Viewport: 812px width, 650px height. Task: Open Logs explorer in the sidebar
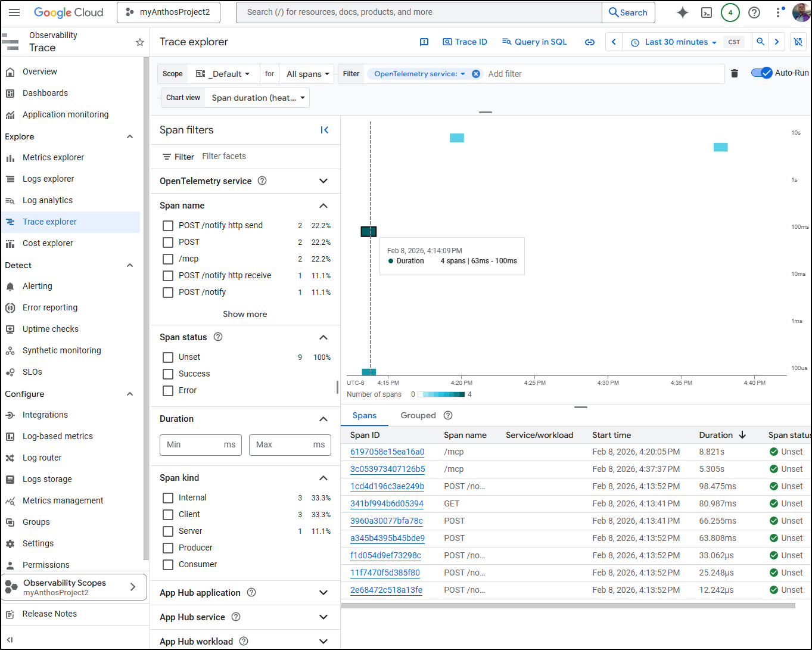(48, 179)
